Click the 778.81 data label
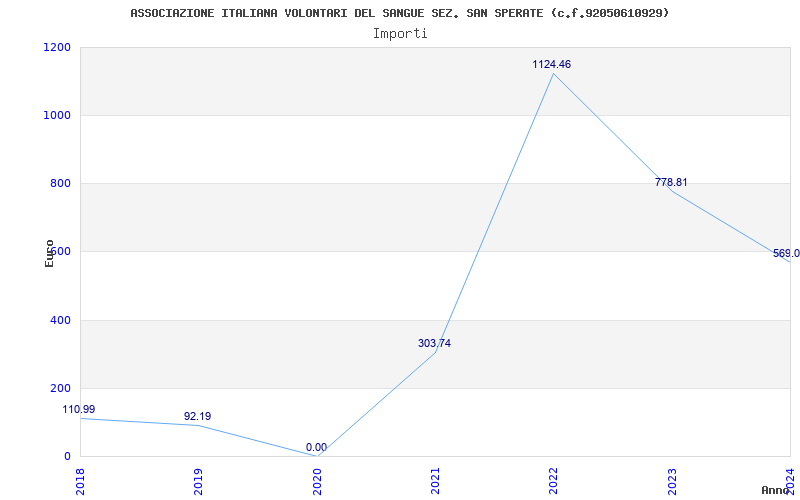This screenshot has width=800, height=500. coord(671,182)
